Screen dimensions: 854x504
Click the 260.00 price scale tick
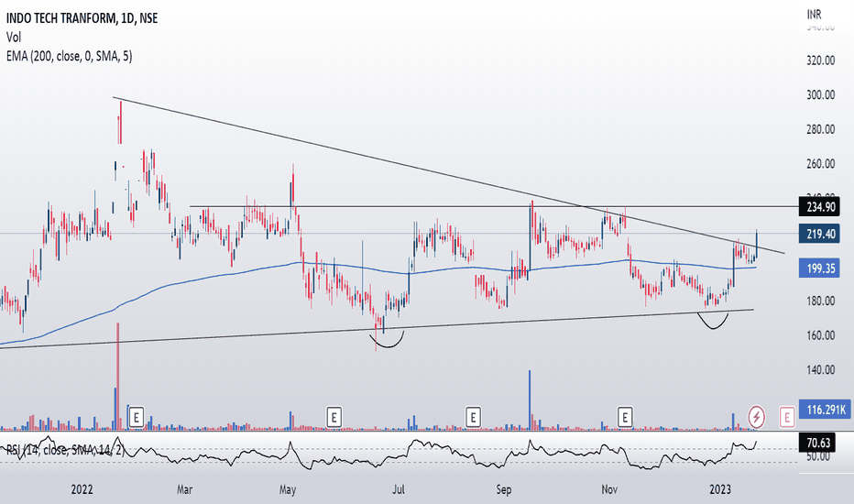tap(821, 163)
